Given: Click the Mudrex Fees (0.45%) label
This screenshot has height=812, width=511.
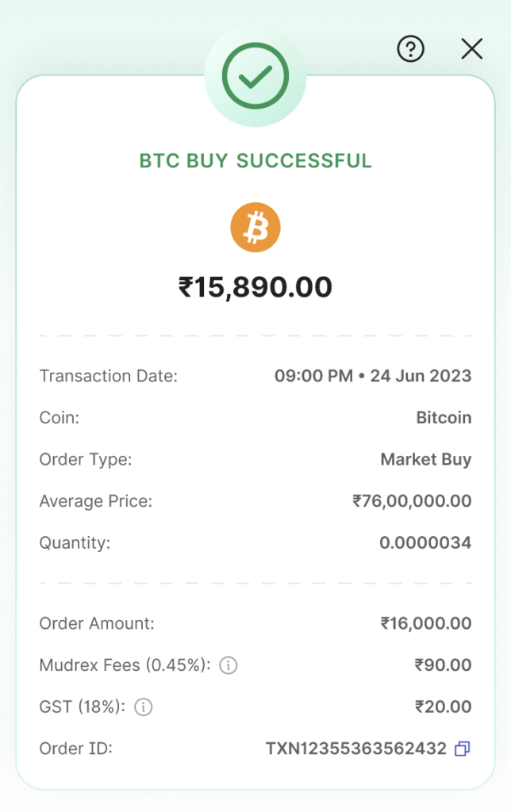Looking at the screenshot, I should coord(125,665).
